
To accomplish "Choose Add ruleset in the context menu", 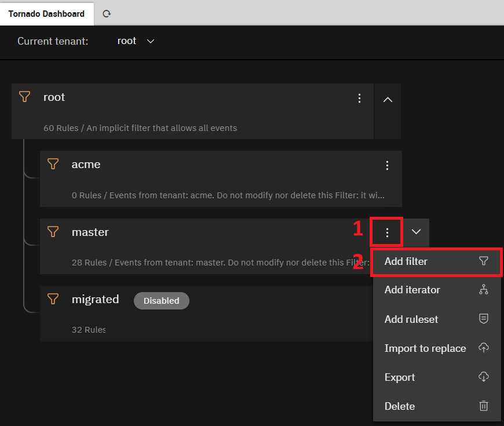I will coord(436,319).
